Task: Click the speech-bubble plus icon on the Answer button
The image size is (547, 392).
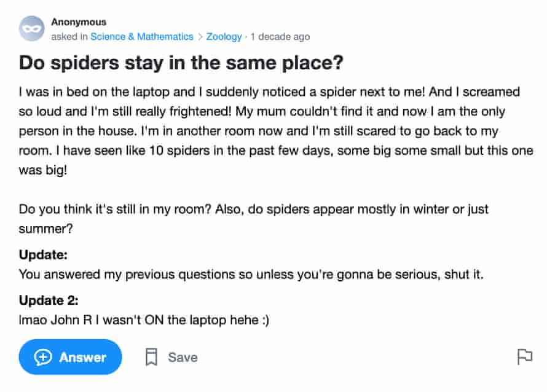Action: [x=42, y=357]
